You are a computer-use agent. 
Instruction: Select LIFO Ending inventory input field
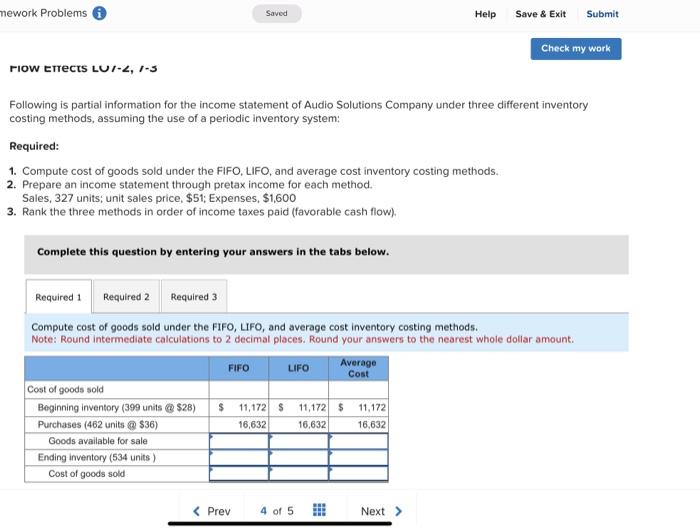click(299, 457)
